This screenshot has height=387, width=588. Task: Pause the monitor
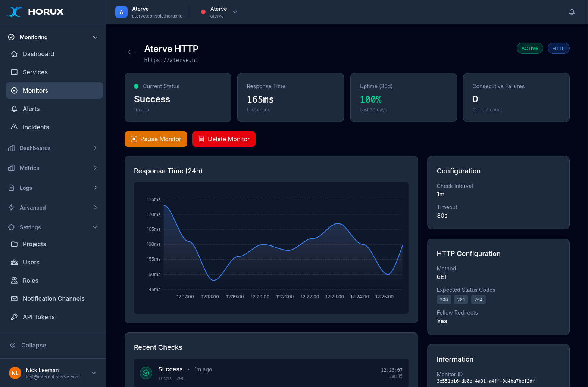click(156, 139)
